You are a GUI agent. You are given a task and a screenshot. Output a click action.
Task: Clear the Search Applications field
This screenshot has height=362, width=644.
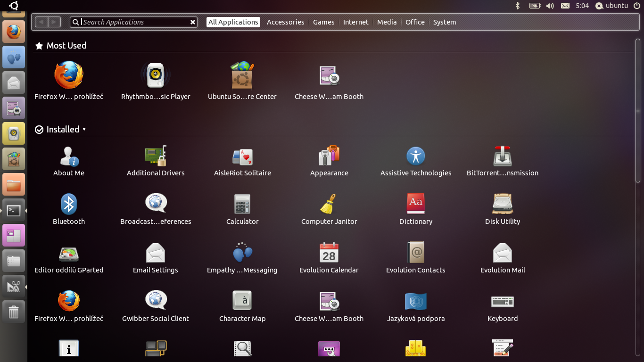tap(193, 22)
